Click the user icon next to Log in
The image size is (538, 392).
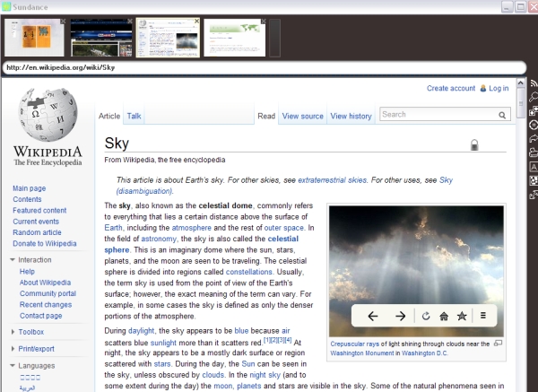(x=482, y=88)
